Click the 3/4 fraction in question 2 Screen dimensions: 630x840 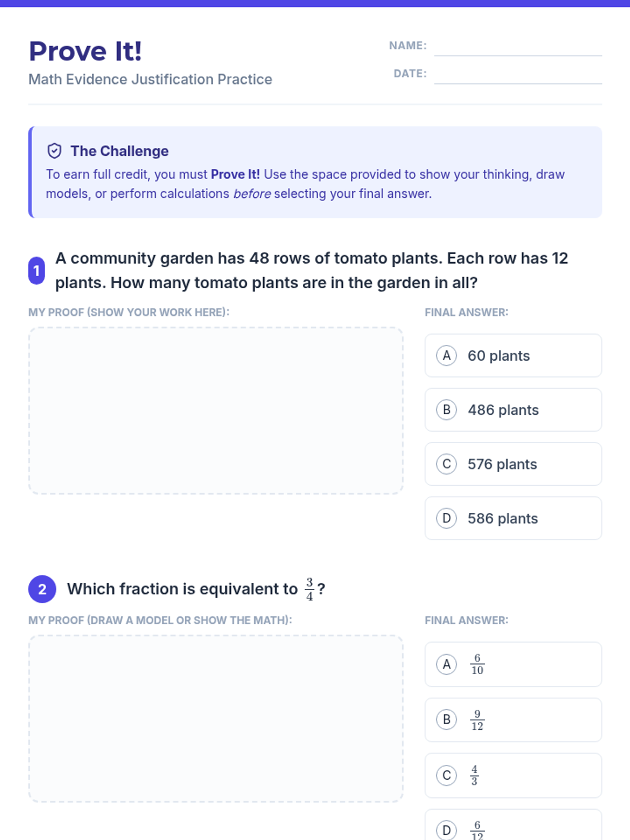310,589
